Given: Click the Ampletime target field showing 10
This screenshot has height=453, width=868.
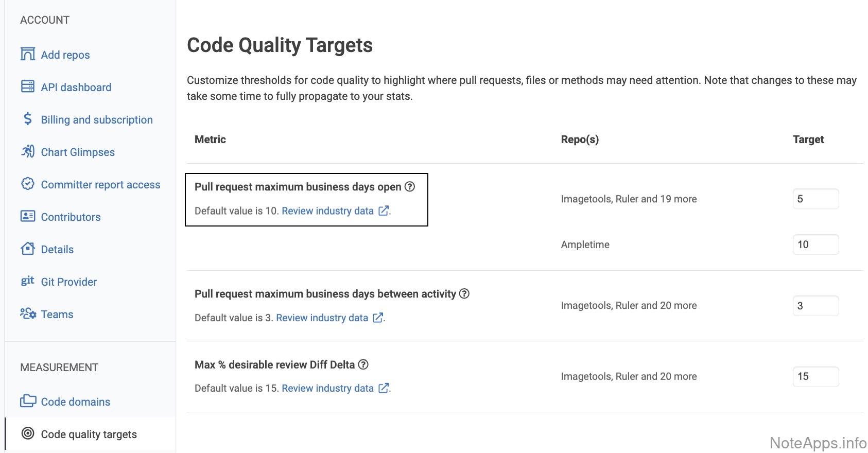Looking at the screenshot, I should tap(815, 245).
